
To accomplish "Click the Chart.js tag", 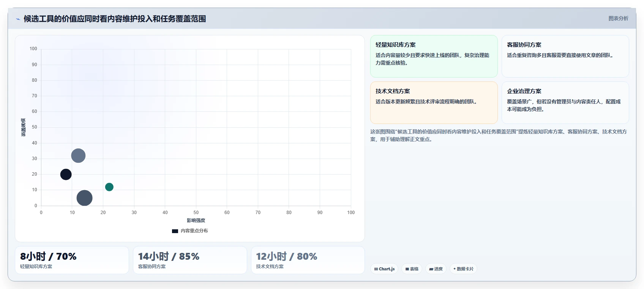I will 384,269.
